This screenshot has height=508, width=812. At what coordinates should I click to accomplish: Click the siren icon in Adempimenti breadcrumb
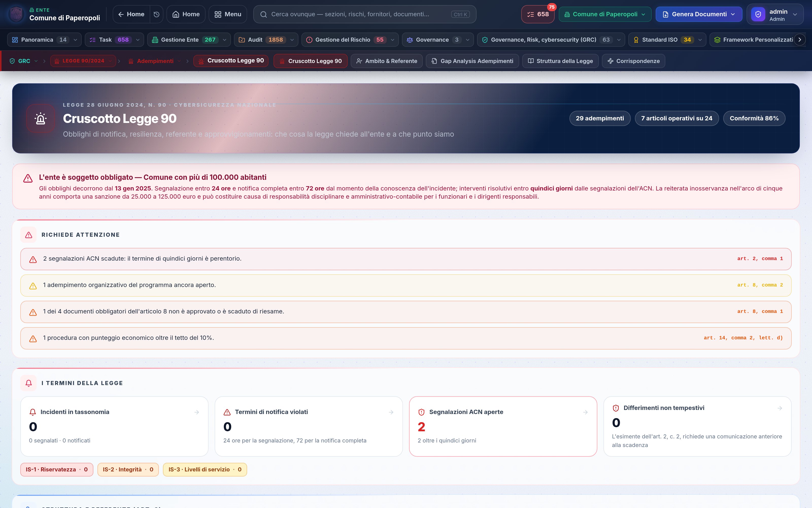coord(131,61)
